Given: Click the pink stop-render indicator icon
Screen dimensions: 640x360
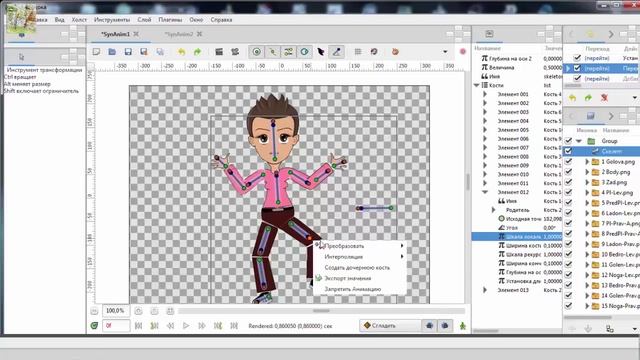Looking at the screenshot, I should click(462, 52).
